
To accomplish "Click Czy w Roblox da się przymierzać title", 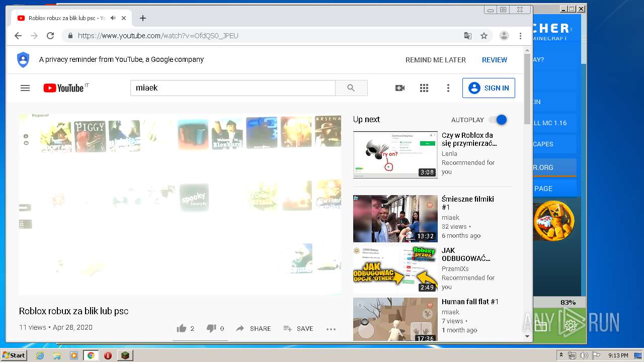I will coord(469,139).
